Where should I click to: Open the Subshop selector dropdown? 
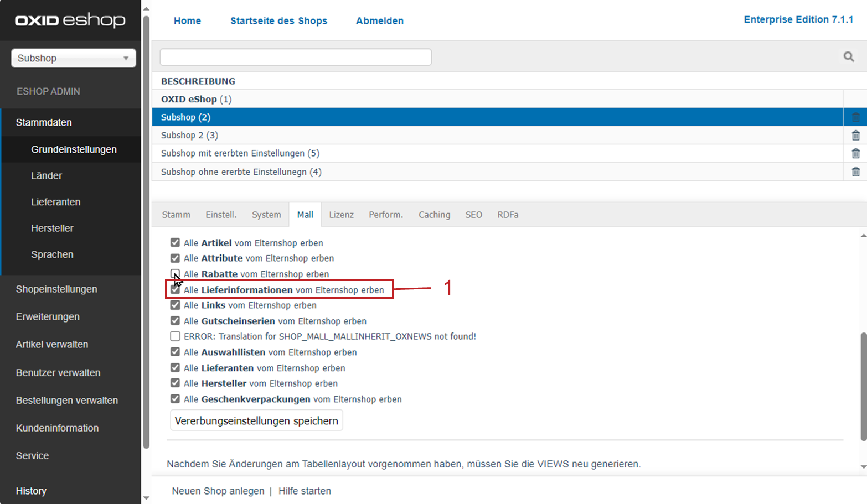coord(74,58)
